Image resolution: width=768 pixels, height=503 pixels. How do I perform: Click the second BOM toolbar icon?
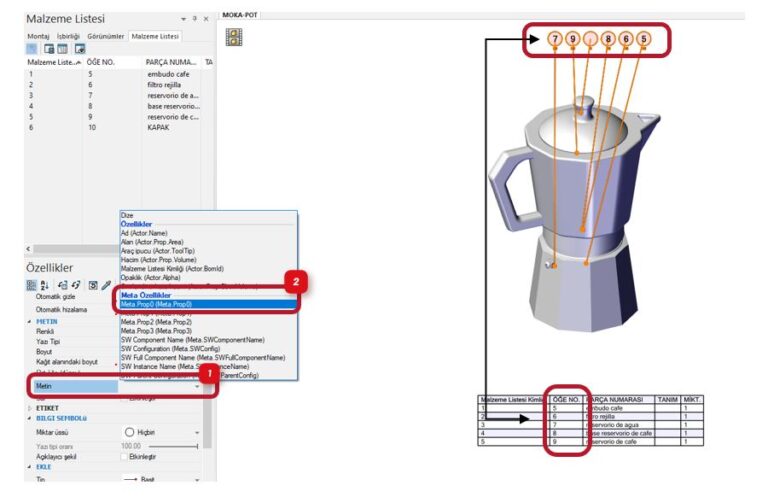click(48, 49)
